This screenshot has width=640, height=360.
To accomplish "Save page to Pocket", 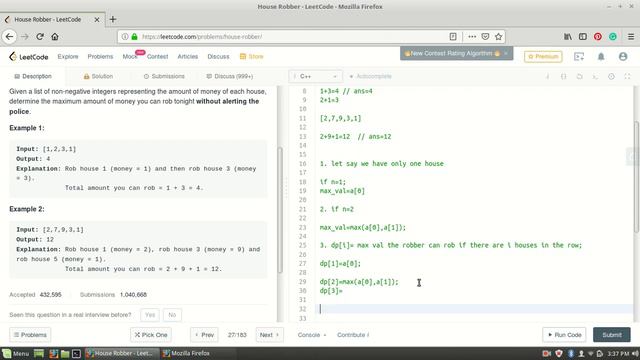I will [x=485, y=37].
